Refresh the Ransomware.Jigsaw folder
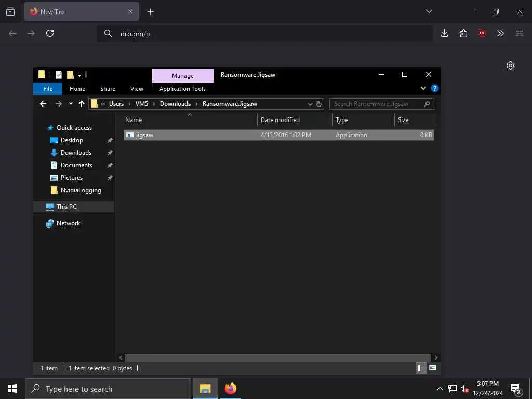This screenshot has height=399, width=532. point(319,104)
